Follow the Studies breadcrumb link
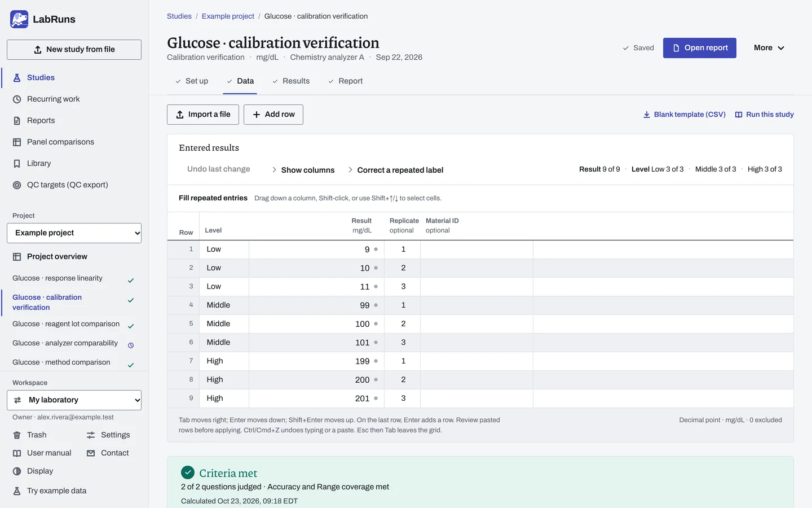This screenshot has width=812, height=508. [x=179, y=16]
